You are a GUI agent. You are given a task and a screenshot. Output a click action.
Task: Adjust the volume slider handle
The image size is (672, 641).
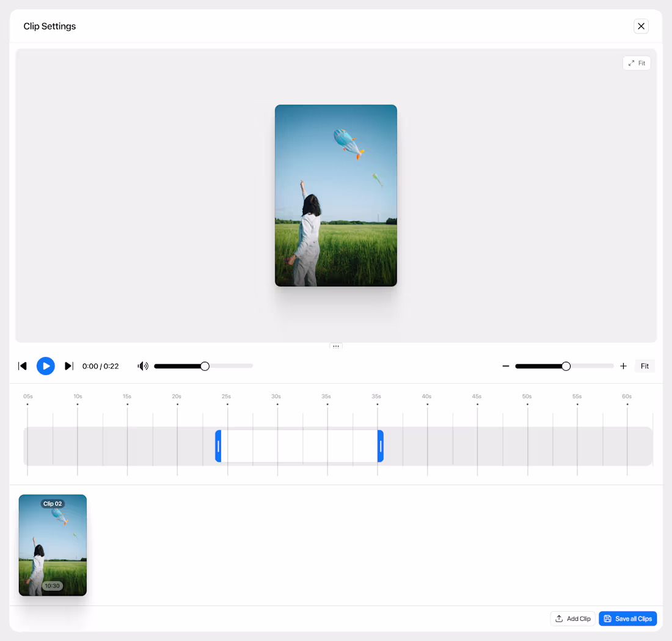coord(204,366)
